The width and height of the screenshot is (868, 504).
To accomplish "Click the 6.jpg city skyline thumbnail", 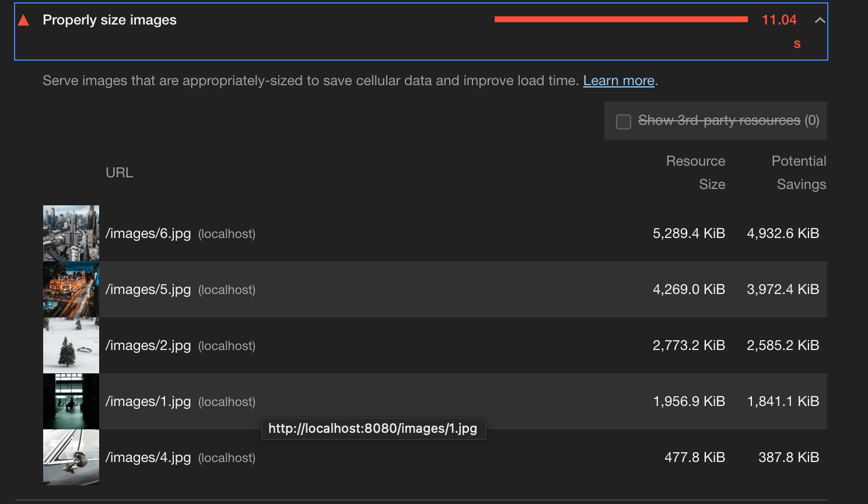I will tap(71, 233).
